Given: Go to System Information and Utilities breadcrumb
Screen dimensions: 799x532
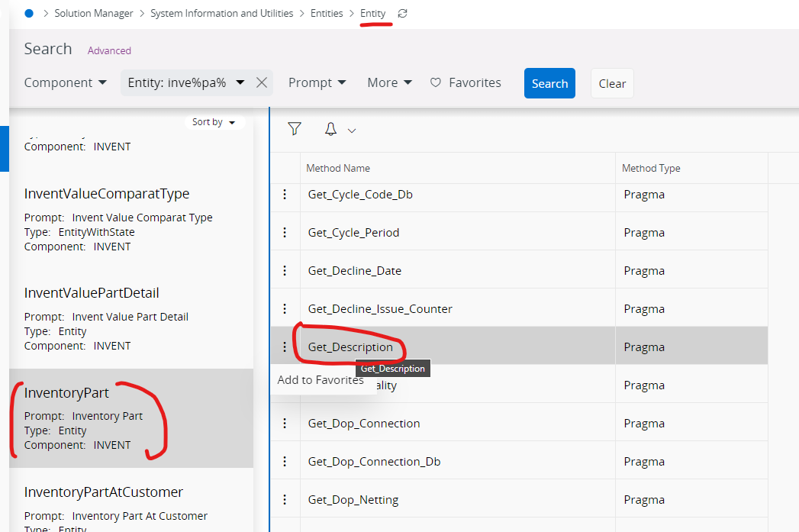Looking at the screenshot, I should [221, 13].
